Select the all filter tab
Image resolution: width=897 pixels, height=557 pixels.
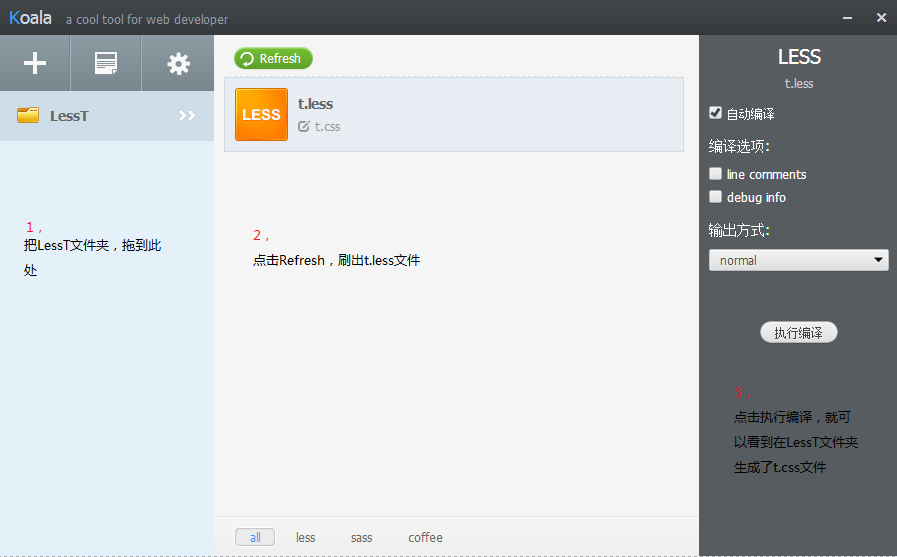pyautogui.click(x=255, y=537)
